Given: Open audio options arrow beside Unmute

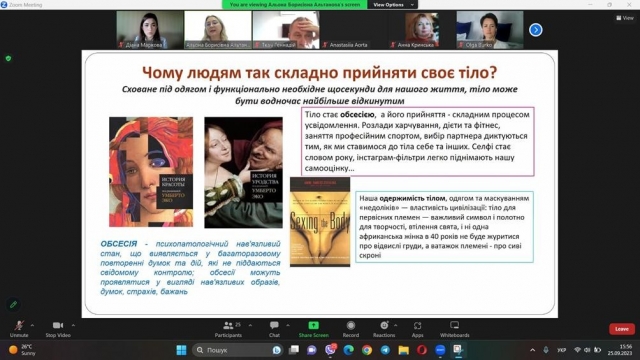Looking at the screenshot, I should coord(32,325).
